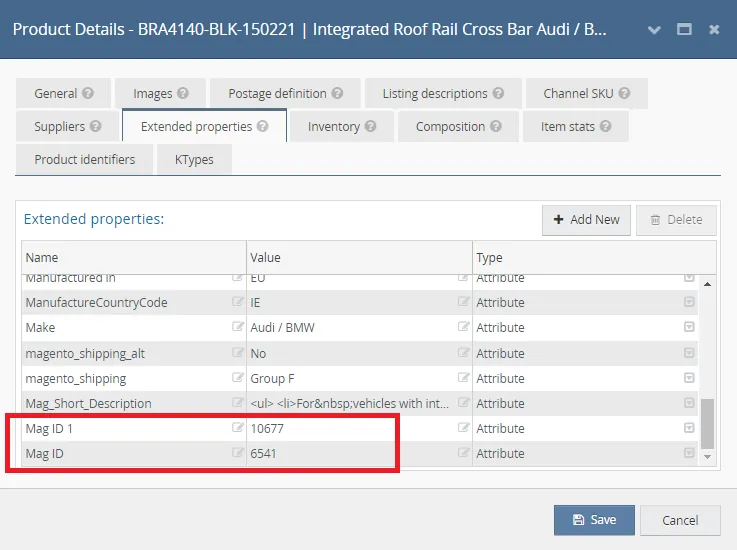737x550 pixels.
Task: Maximize the Product Details window
Action: 684,30
